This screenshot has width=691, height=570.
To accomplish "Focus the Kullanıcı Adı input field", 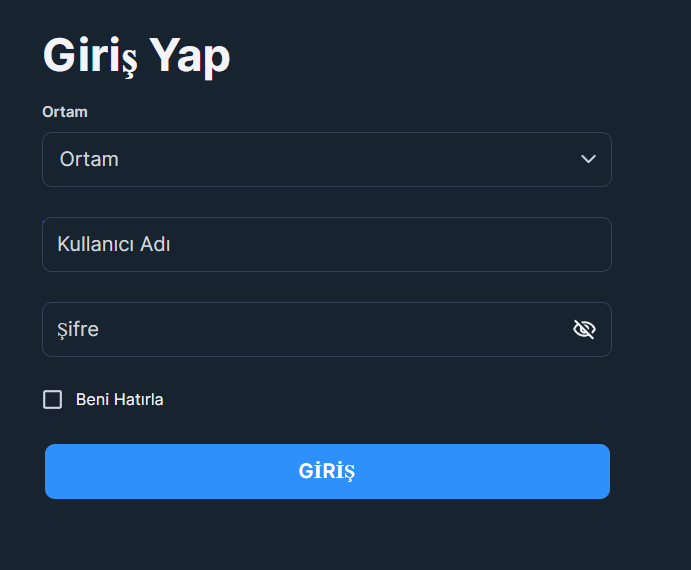I will [x=327, y=244].
